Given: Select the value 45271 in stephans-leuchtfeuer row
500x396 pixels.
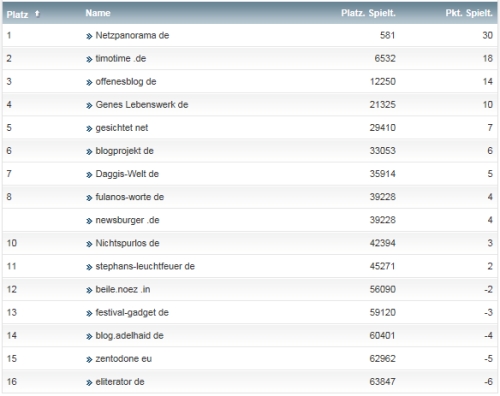Looking at the screenshot, I should (383, 266).
